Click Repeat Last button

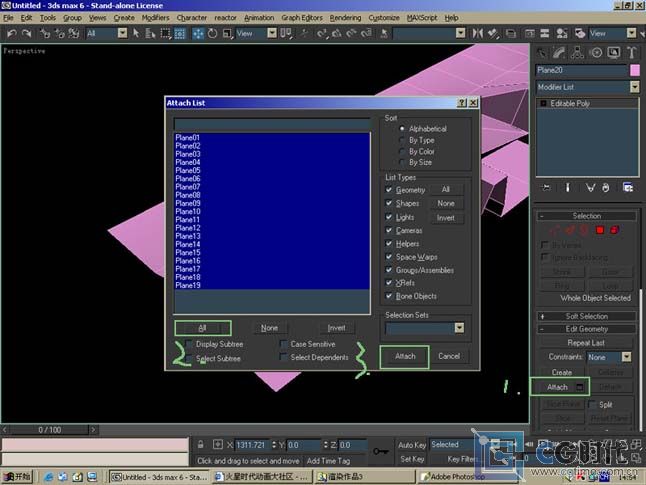click(x=586, y=343)
